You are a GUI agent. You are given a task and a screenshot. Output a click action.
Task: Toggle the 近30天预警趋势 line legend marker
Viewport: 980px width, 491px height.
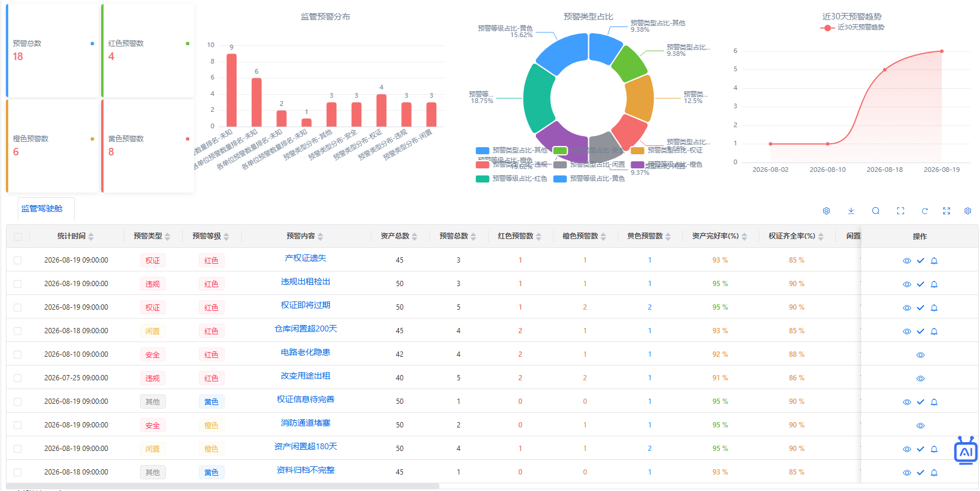click(828, 28)
